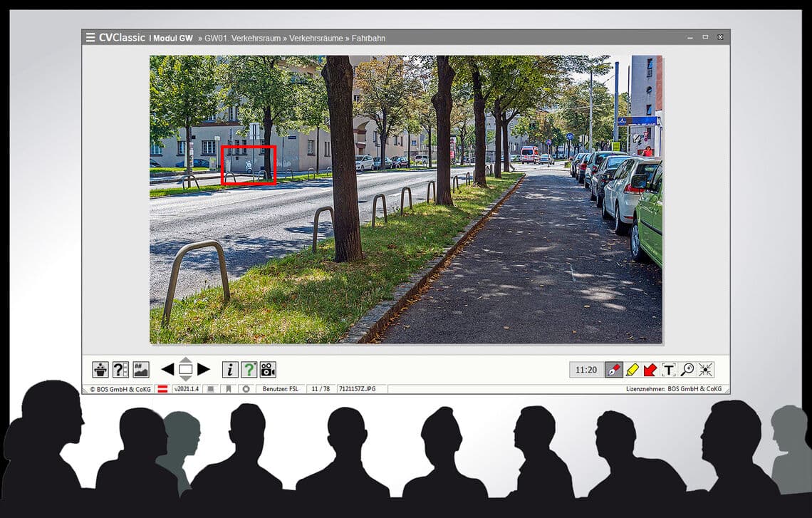Click the circle ring status icon
This screenshot has width=812, height=518.
pyautogui.click(x=246, y=389)
